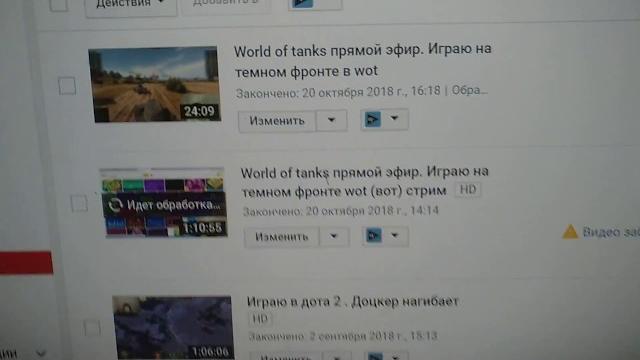Click text 'Закончено: 20 октября 2018 г., 16:18'
Image resolution: width=640 pixels, height=360 pixels.
[338, 92]
